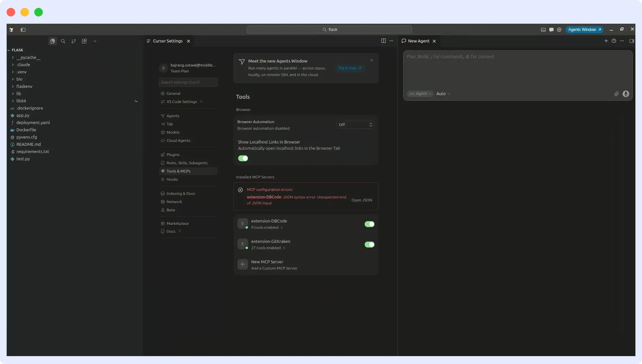Screen dimensions: 642x364
Task: Toggle the primary sidebar icon in title bar
Action: pyautogui.click(x=23, y=30)
